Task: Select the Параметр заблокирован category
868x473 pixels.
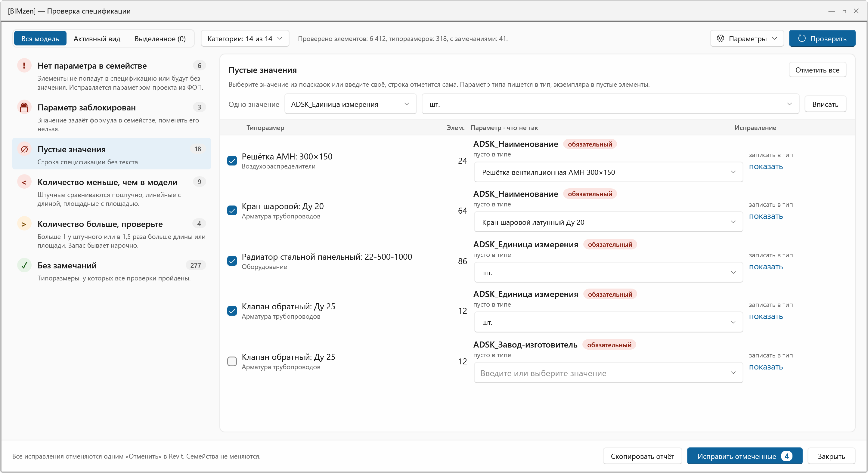Action: (x=112, y=117)
